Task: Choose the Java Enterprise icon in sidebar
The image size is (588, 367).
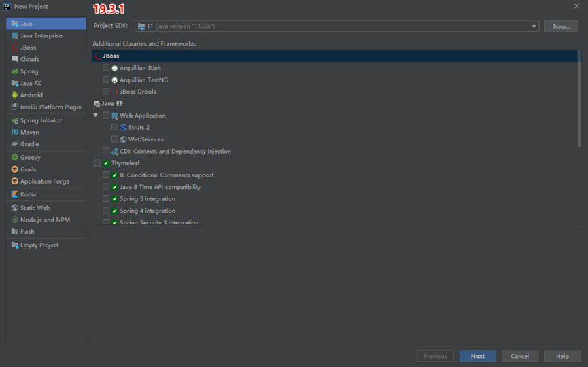Action: pos(15,35)
